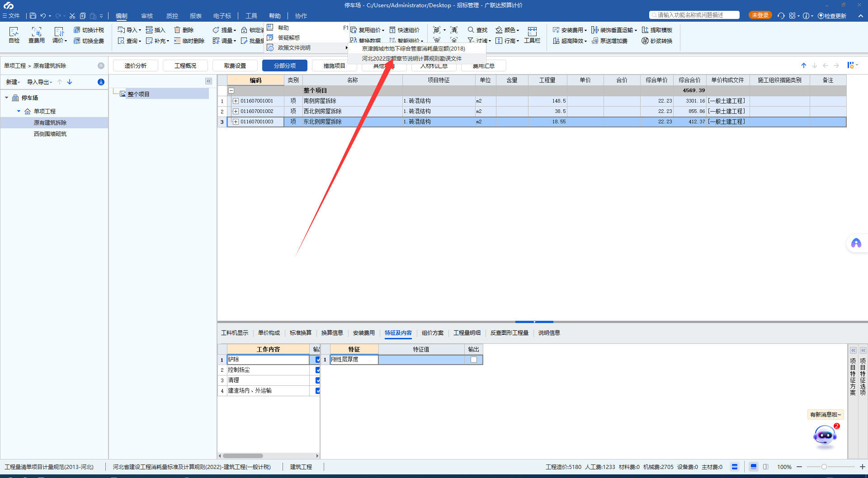Image resolution: width=868 pixels, height=478 pixels.
Task: Click the 提取模板 extract template tool
Action: tap(657, 30)
